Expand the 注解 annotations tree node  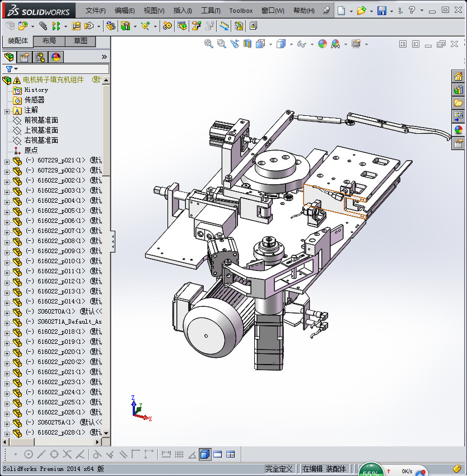pyautogui.click(x=7, y=110)
